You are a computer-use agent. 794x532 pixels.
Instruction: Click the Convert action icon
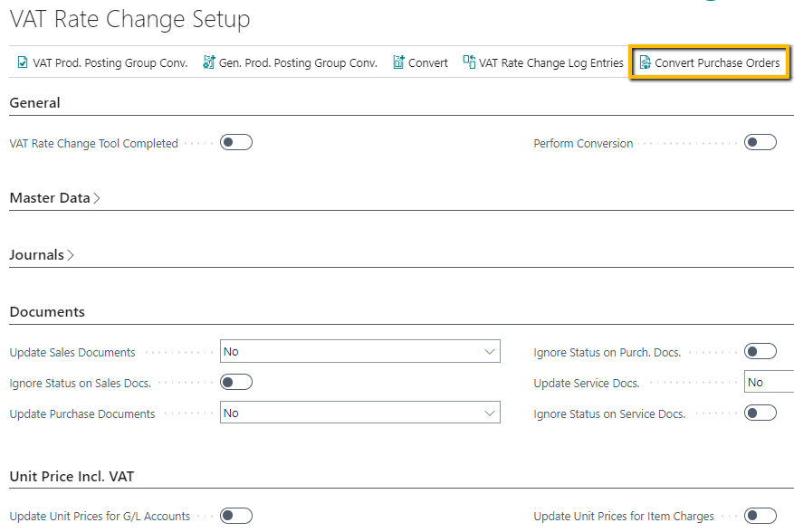pyautogui.click(x=398, y=63)
